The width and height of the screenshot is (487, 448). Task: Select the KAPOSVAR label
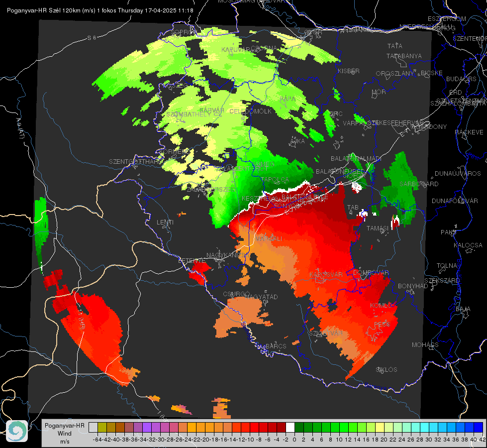pos(326,274)
